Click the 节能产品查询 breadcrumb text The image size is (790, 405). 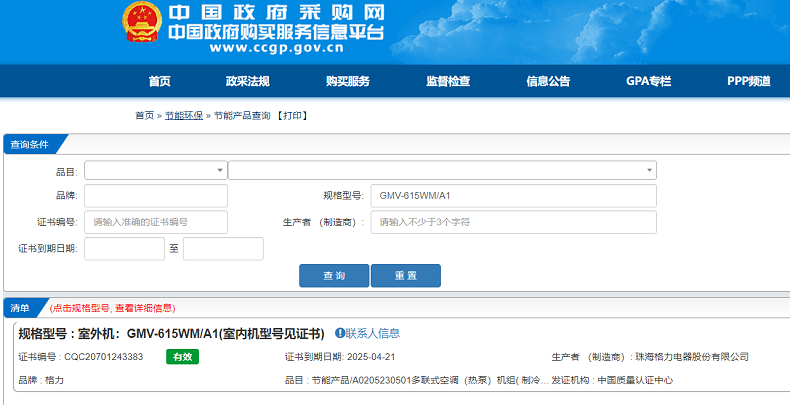click(x=242, y=116)
